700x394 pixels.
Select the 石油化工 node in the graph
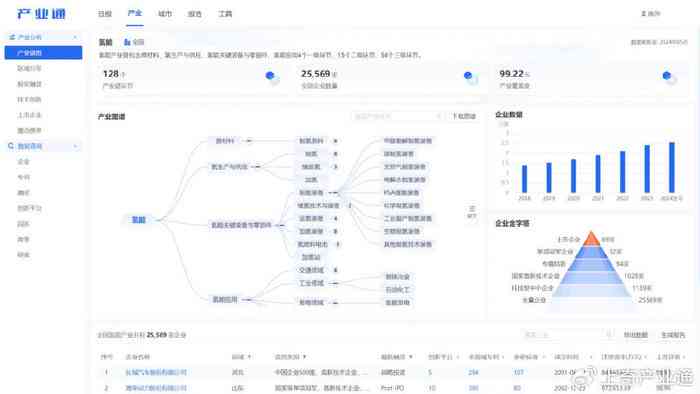[397, 290]
